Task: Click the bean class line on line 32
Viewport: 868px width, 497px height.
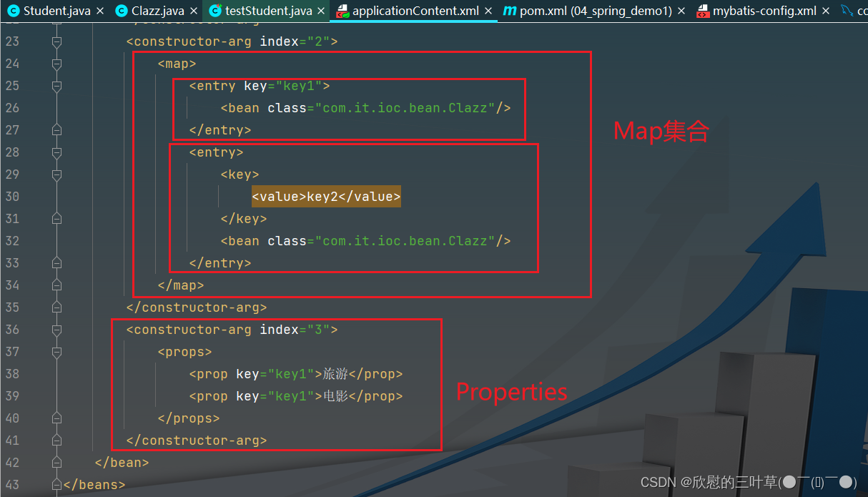Action: [365, 241]
